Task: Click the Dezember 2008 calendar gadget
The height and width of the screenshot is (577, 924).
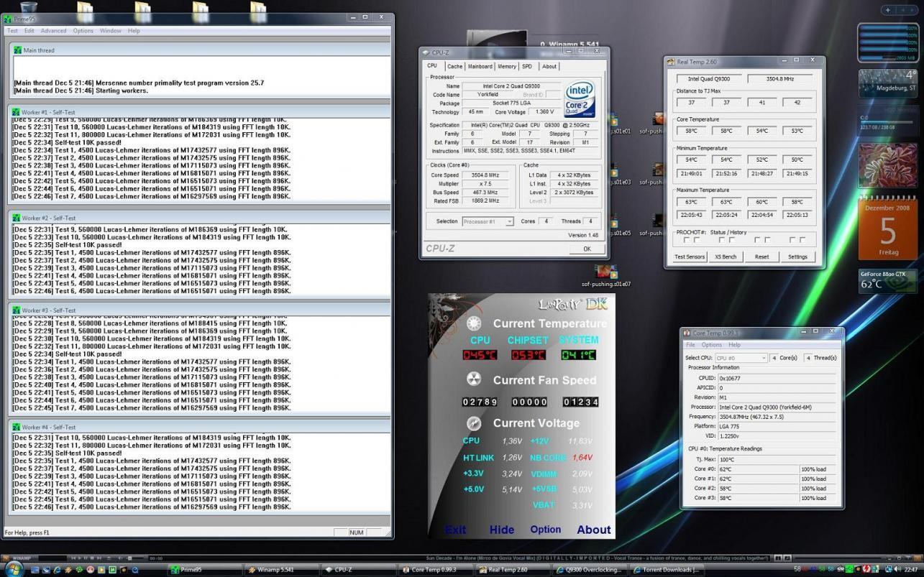Action: (x=888, y=229)
